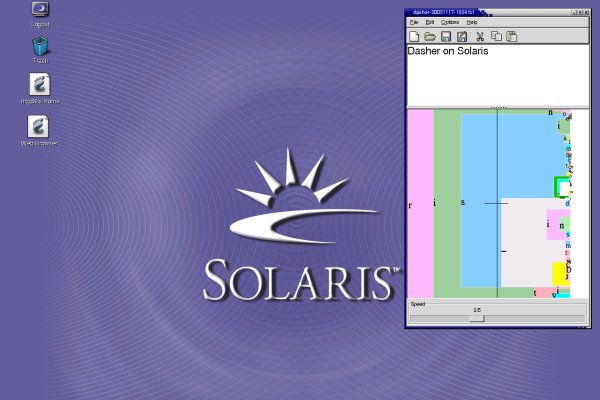Click the New document toolbar icon
The height and width of the screenshot is (400, 600).
[414, 37]
